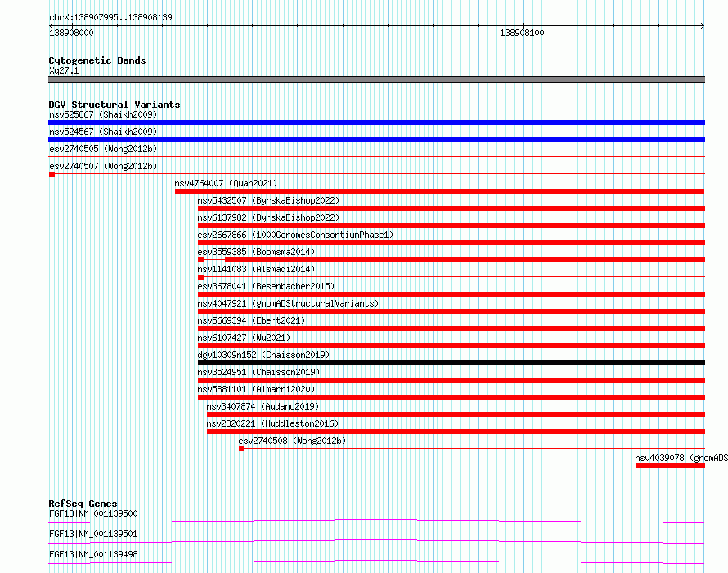Open nsv6137982 (ByrskaBishop2022) entry
This screenshot has width=728, height=573.
(268, 217)
